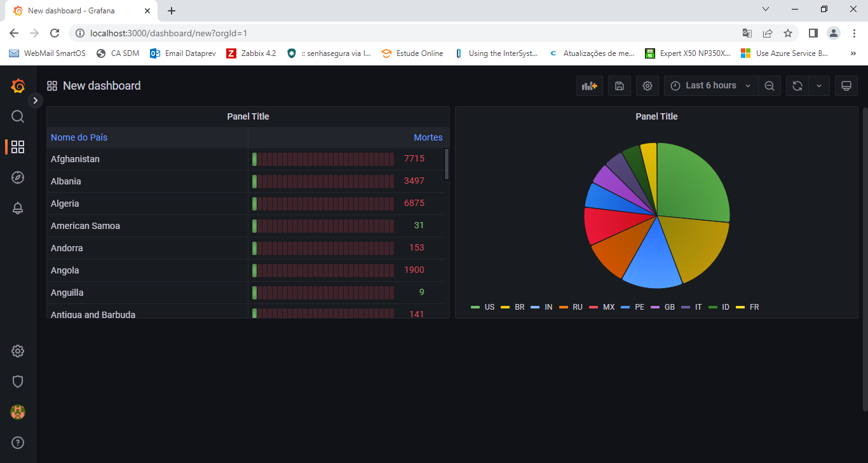Viewport: 868px width, 463px height.
Task: Toggle the US series in the pie legend
Action: [489, 307]
